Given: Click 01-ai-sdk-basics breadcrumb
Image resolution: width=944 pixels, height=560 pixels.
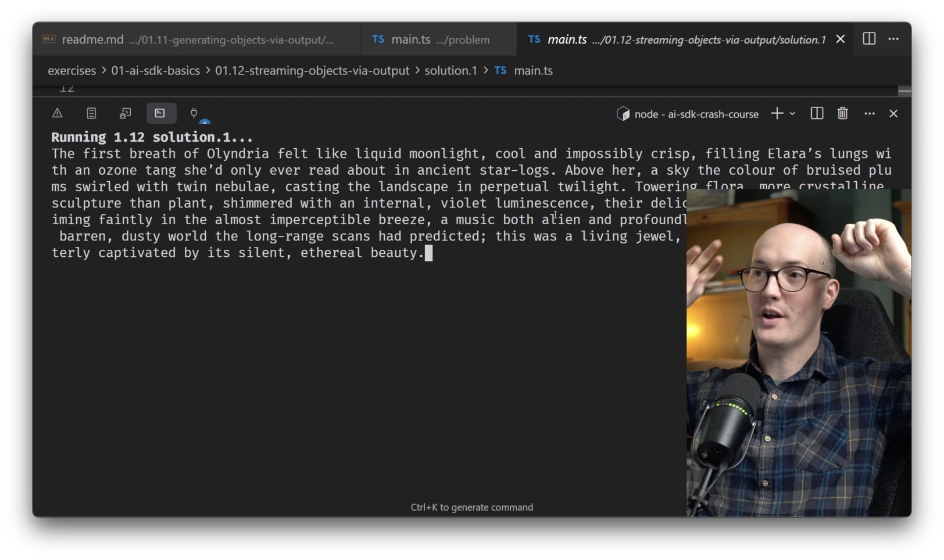Looking at the screenshot, I should pos(155,70).
